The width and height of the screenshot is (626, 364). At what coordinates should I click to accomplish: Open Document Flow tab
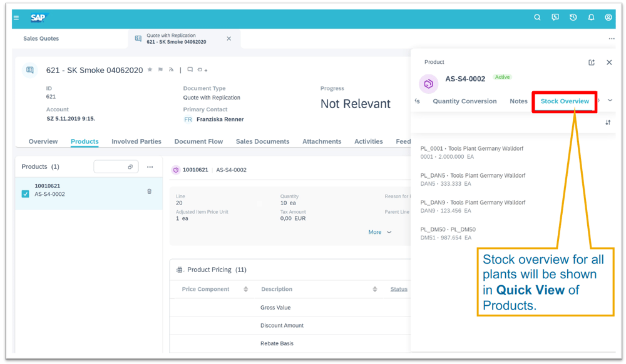click(x=198, y=141)
